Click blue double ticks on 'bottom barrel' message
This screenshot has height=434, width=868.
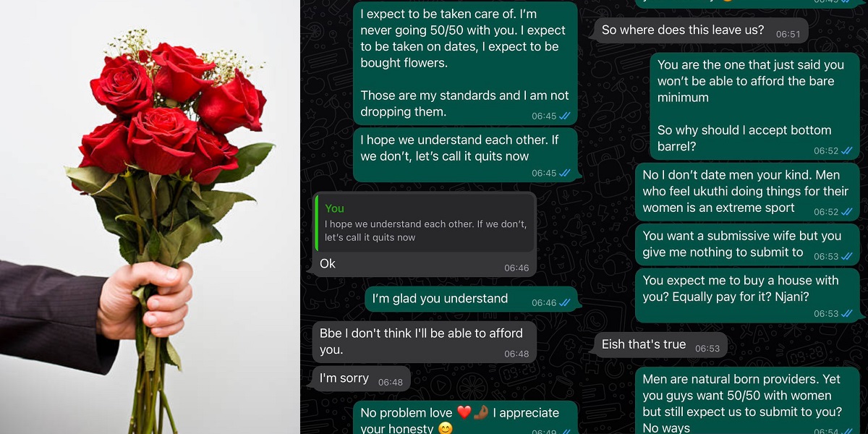click(x=847, y=150)
